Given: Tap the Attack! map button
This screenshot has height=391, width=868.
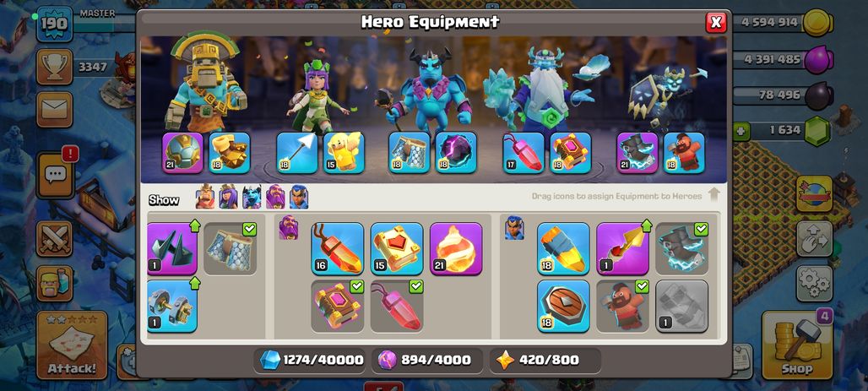Looking at the screenshot, I should pyautogui.click(x=72, y=345).
